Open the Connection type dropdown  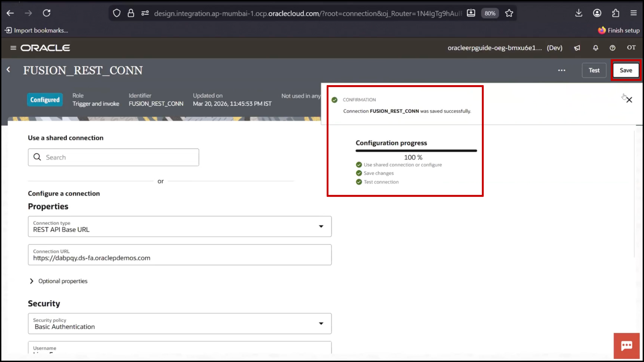pos(180,227)
